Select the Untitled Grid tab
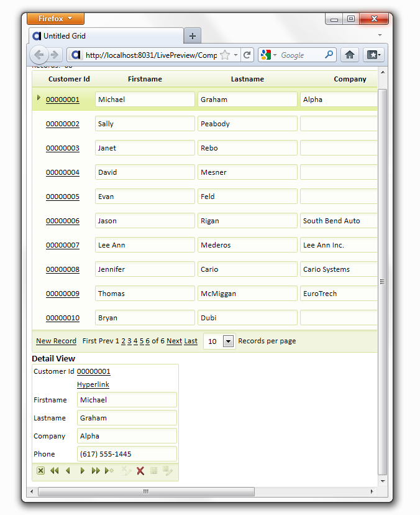The width and height of the screenshot is (420, 515). (x=106, y=36)
